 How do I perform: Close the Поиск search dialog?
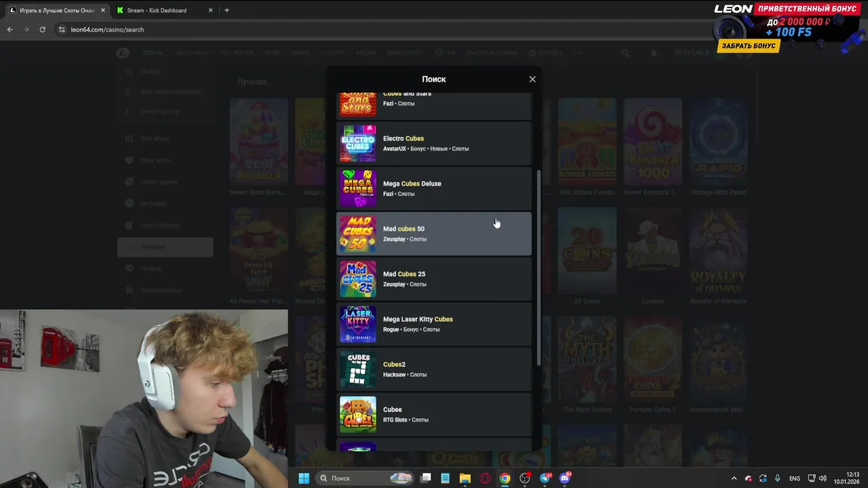[532, 79]
